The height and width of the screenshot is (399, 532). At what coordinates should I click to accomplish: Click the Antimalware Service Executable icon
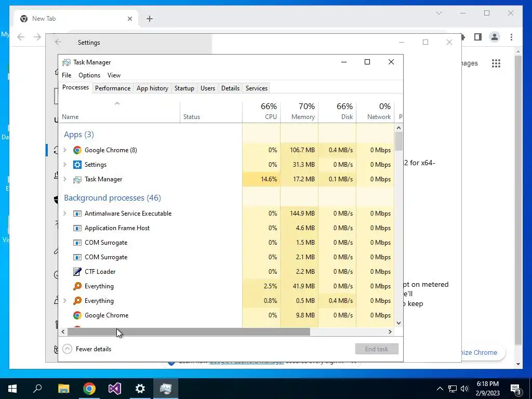(x=77, y=214)
